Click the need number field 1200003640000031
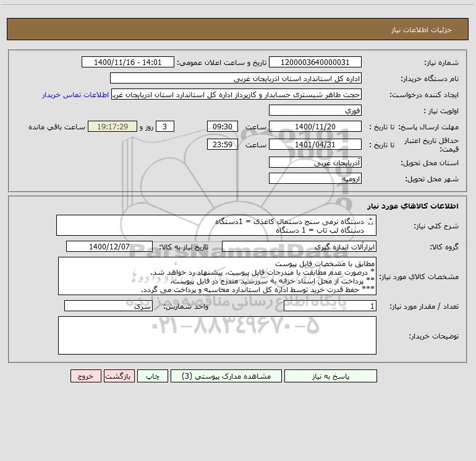Viewport: 476px width, 461px height. tap(315, 62)
